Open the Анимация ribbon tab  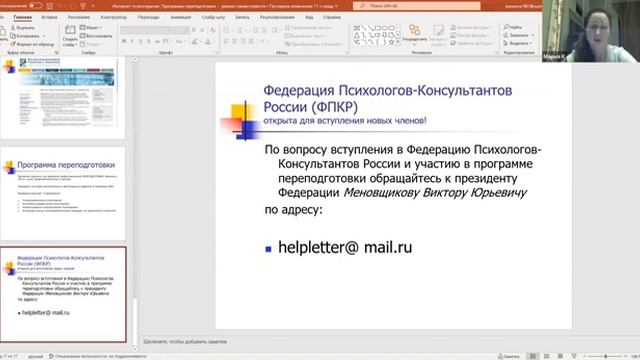180,18
